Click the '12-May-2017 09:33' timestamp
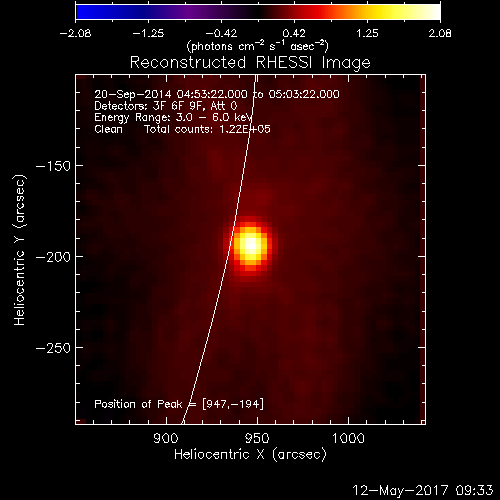 423,490
